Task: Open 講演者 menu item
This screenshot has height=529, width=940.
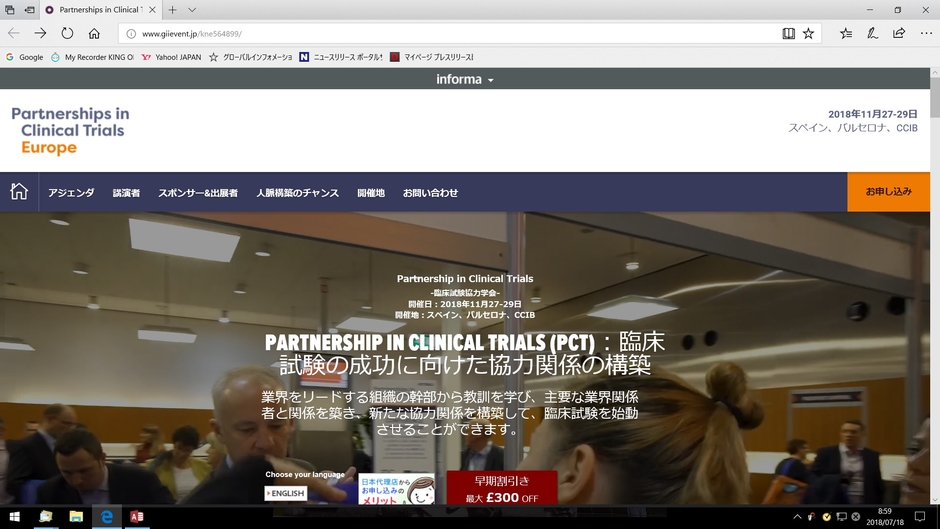Action: 126,193
